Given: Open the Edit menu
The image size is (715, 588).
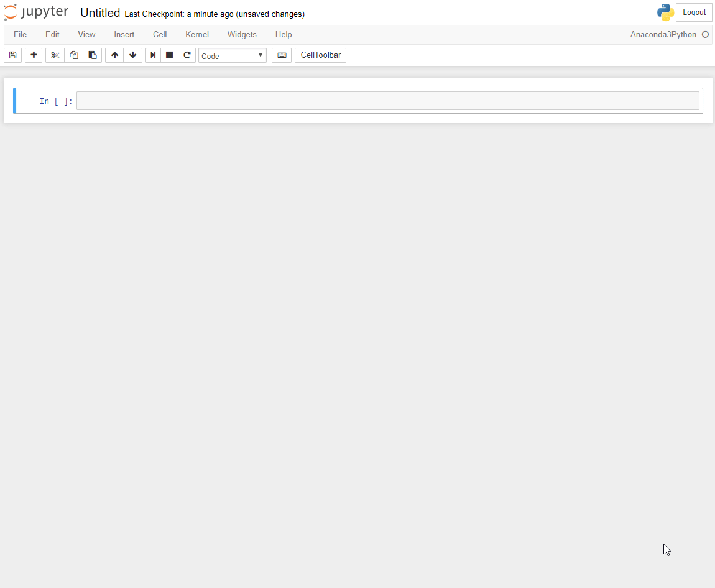Looking at the screenshot, I should click(x=52, y=35).
